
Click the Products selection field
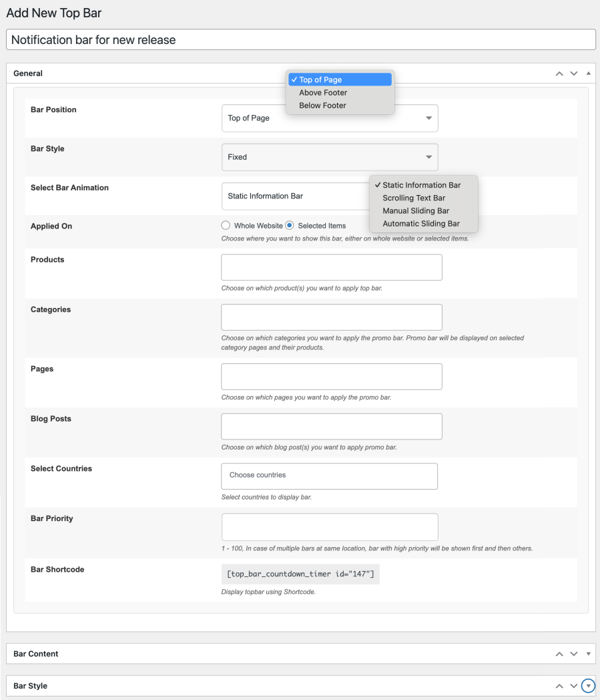(332, 267)
